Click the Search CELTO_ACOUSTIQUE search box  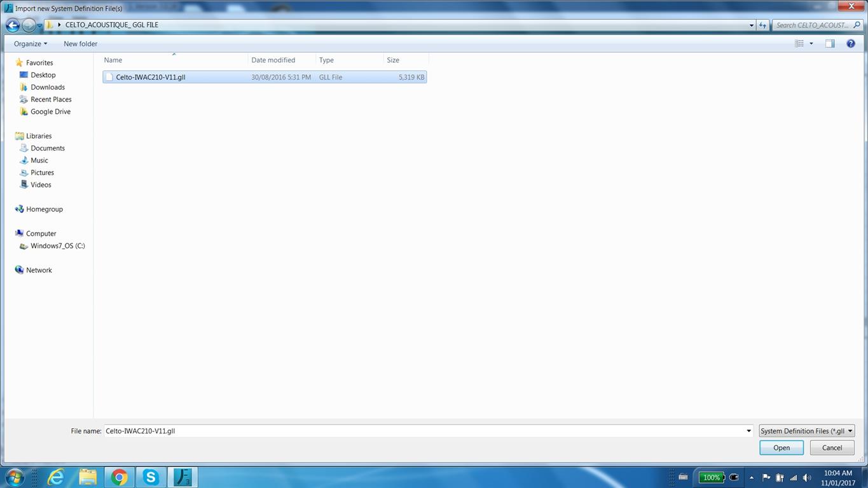[812, 25]
